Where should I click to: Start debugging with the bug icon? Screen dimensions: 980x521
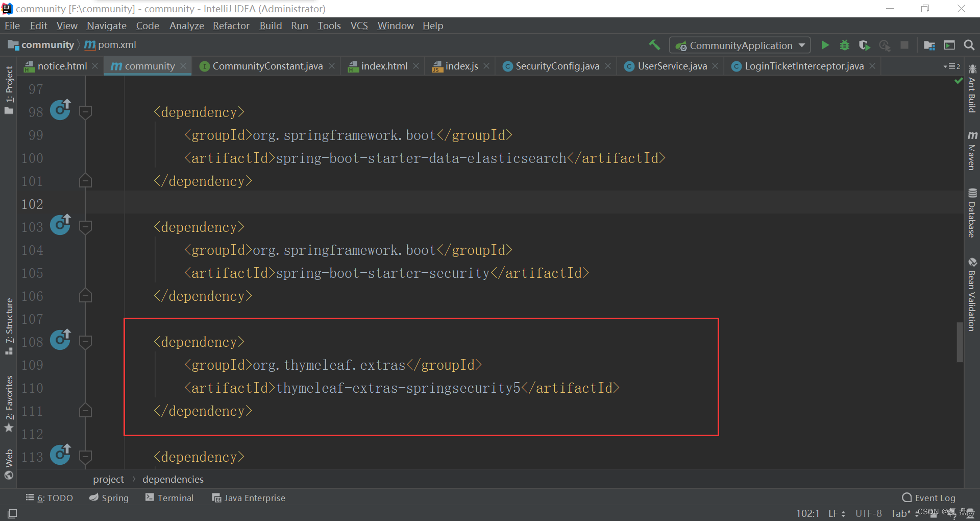tap(845, 45)
